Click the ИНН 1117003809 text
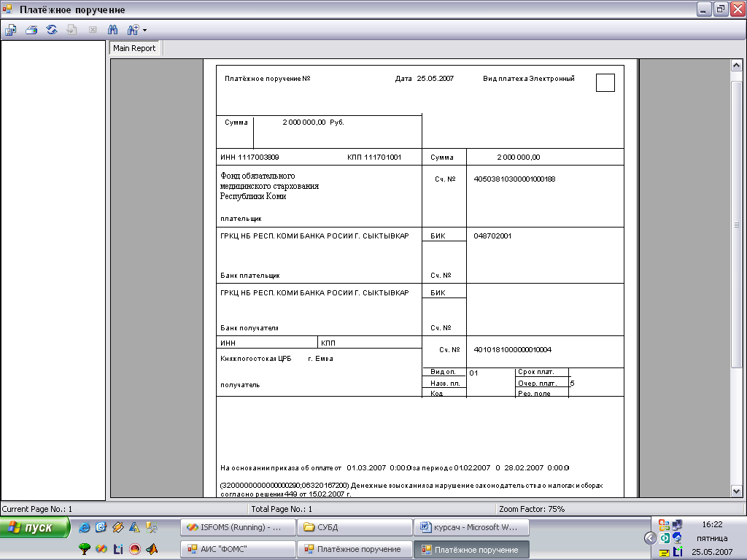 [249, 157]
